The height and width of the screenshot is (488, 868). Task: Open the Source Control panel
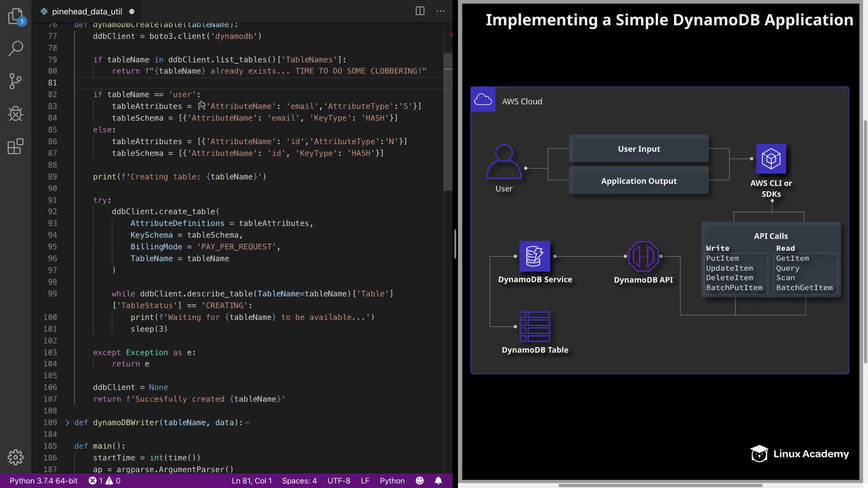point(16,81)
